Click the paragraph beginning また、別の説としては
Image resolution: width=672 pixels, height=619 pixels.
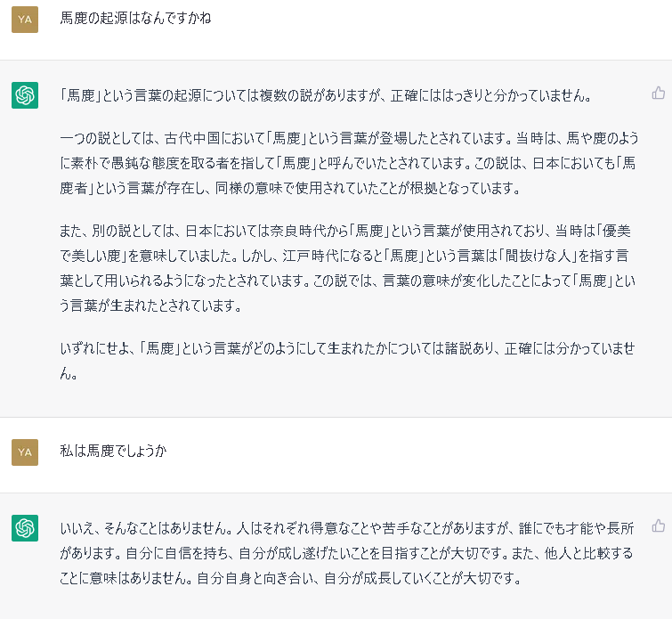348,268
